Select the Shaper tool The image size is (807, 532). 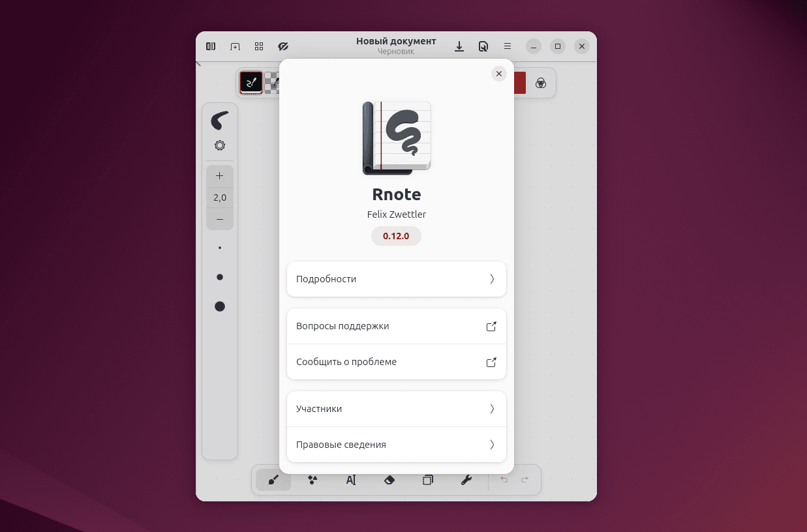coord(312,480)
